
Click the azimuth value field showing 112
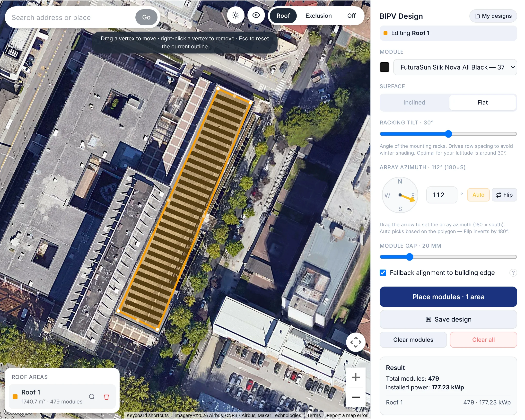tap(441, 195)
